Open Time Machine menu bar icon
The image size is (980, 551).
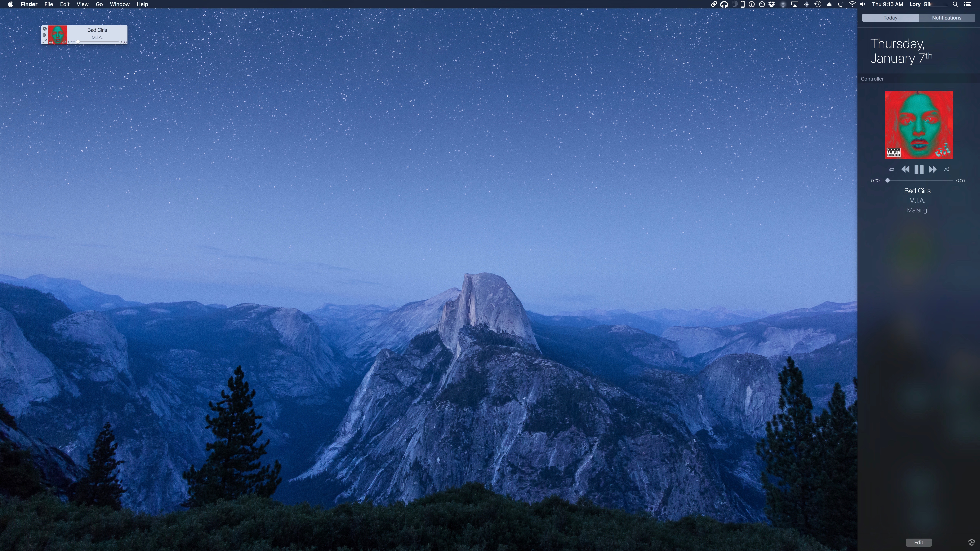point(817,4)
